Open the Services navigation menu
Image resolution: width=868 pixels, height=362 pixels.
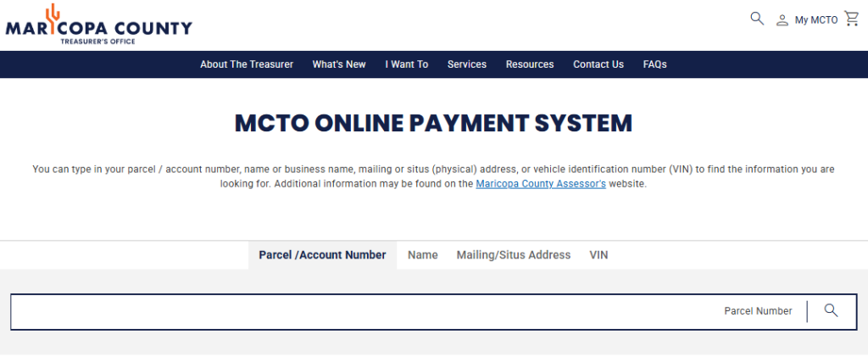click(x=467, y=64)
